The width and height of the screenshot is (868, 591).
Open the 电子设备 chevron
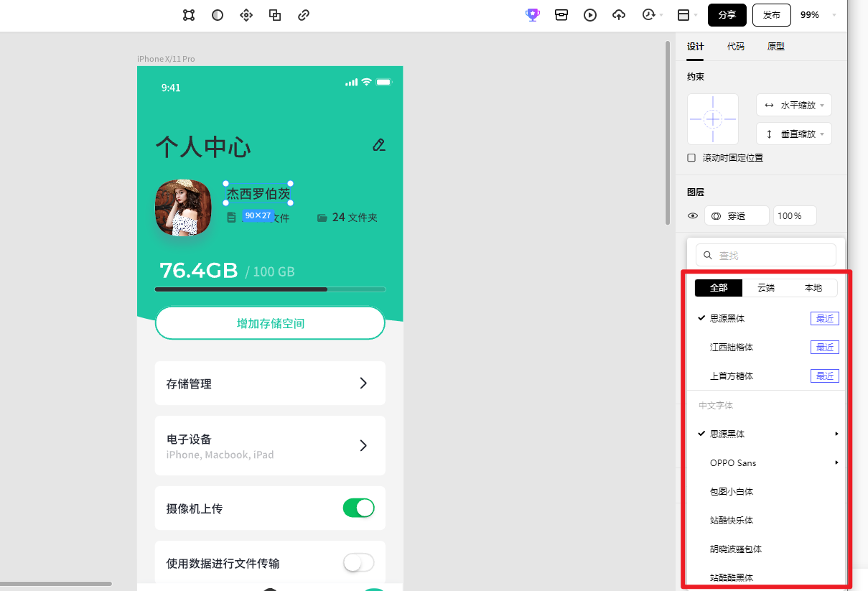tap(363, 446)
